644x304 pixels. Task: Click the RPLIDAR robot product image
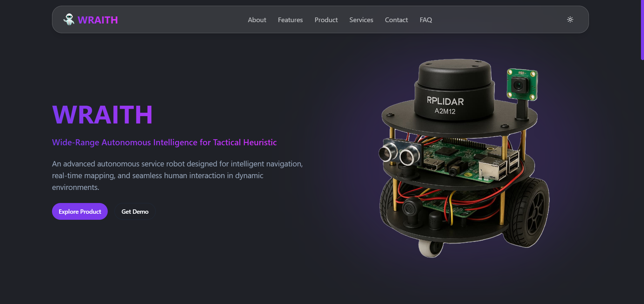coord(464,158)
